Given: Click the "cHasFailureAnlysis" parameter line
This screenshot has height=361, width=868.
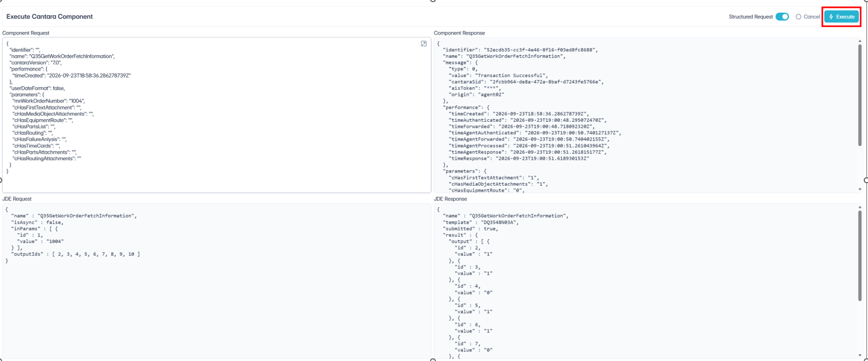Looking at the screenshot, I should (x=40, y=139).
